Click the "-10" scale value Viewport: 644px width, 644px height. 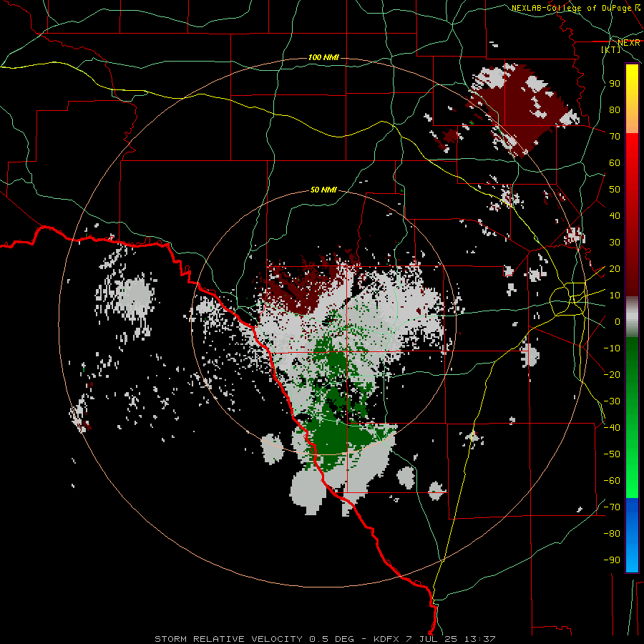612,348
